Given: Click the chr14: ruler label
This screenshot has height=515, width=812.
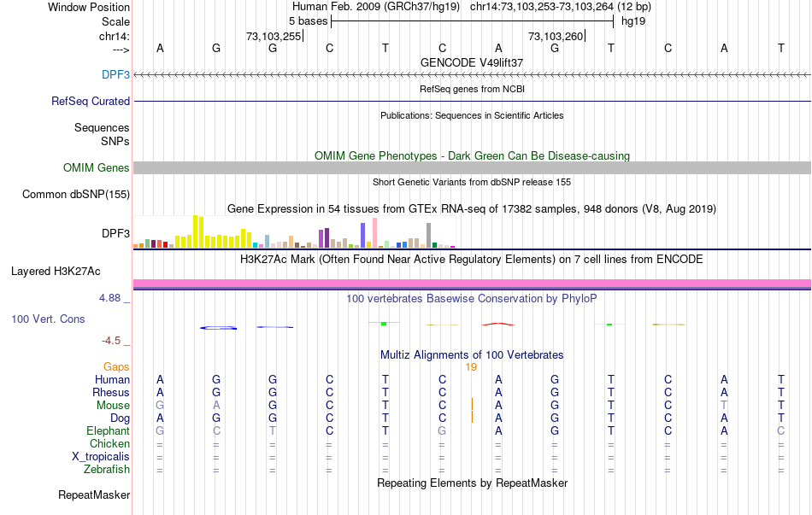Looking at the screenshot, I should (114, 36).
